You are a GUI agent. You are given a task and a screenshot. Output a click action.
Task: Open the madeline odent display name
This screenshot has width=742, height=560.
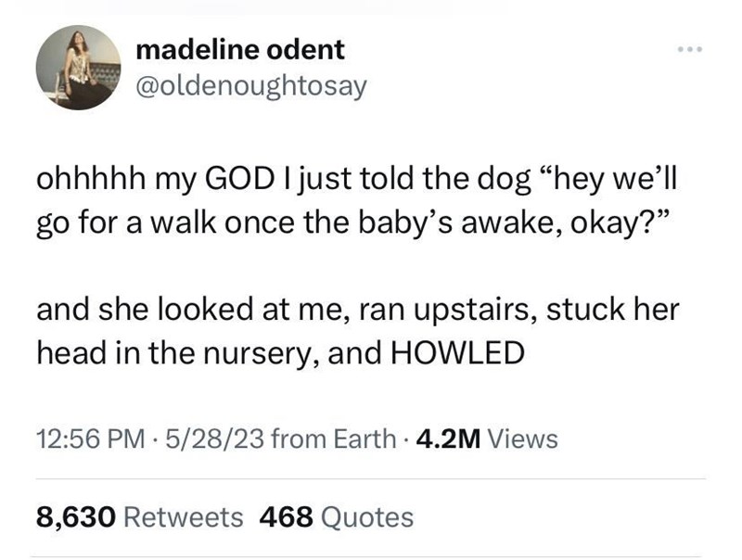click(x=239, y=48)
